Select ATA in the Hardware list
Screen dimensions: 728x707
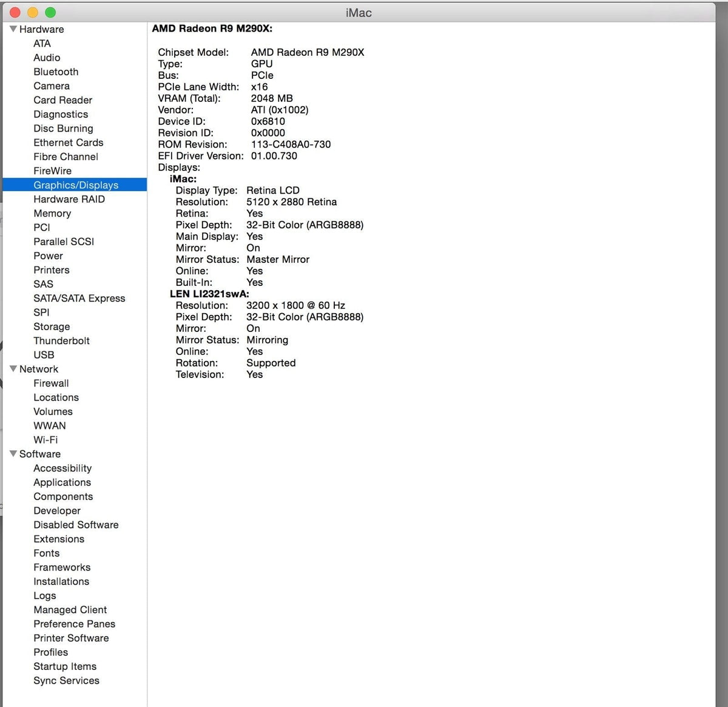pos(42,43)
